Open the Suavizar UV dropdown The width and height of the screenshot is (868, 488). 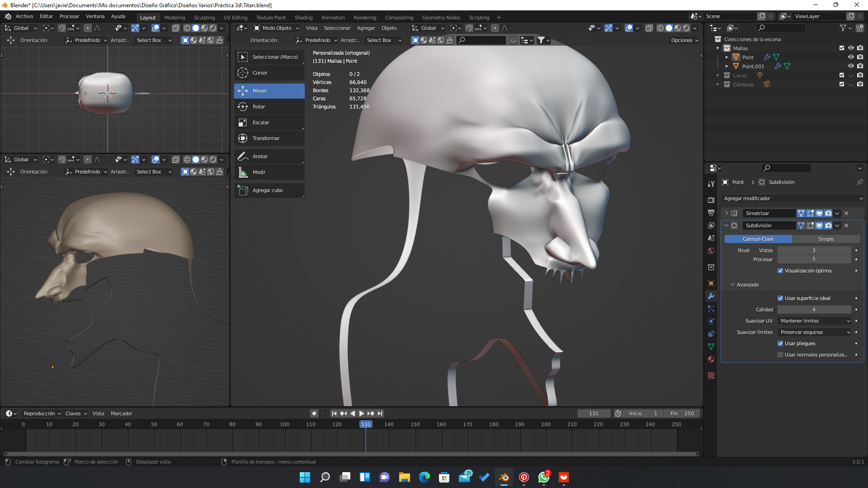tap(815, 321)
